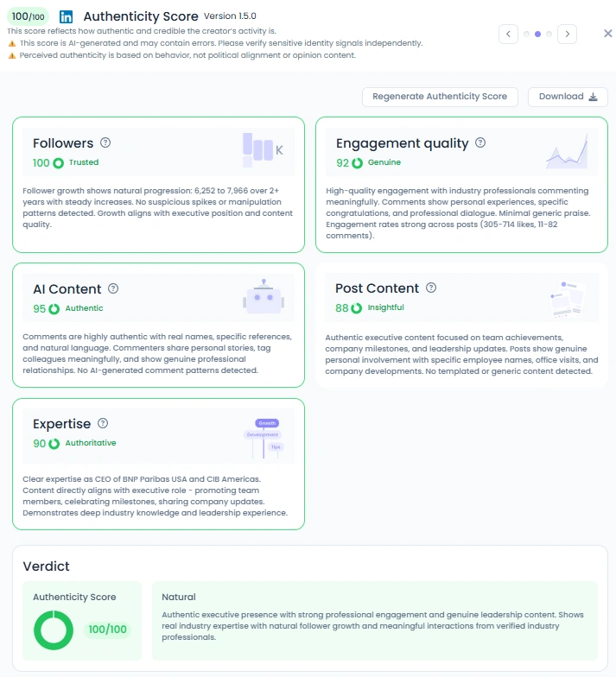
Task: Click the Insightful status label
Action: click(385, 307)
